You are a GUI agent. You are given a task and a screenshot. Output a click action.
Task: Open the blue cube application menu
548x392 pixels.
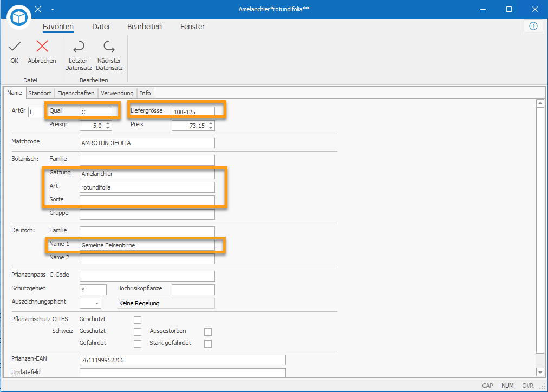point(19,17)
